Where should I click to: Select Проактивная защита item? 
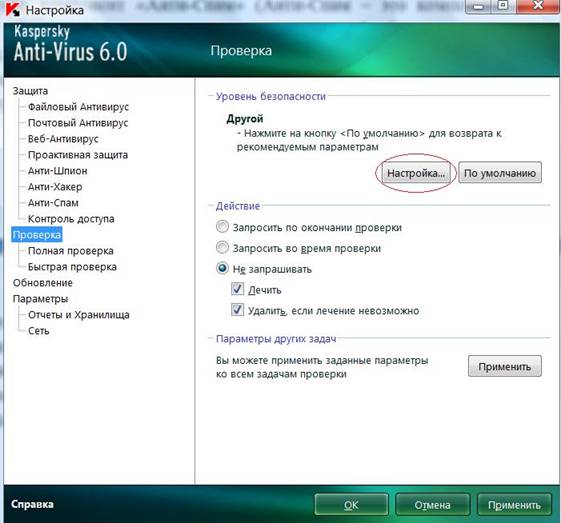click(78, 155)
